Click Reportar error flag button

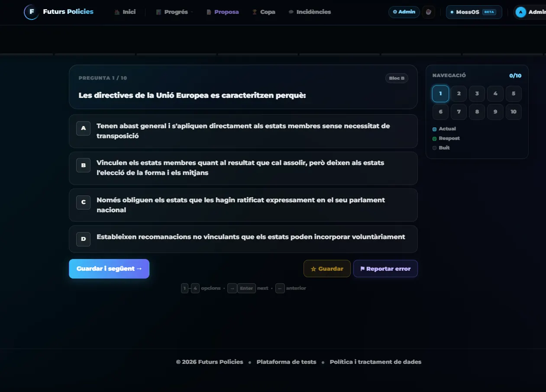pyautogui.click(x=385, y=269)
